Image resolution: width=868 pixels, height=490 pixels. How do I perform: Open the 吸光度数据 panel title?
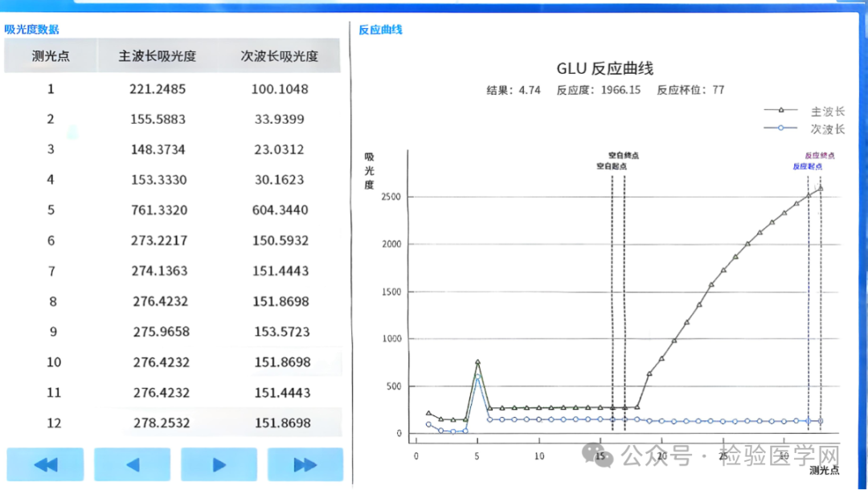pyautogui.click(x=31, y=30)
